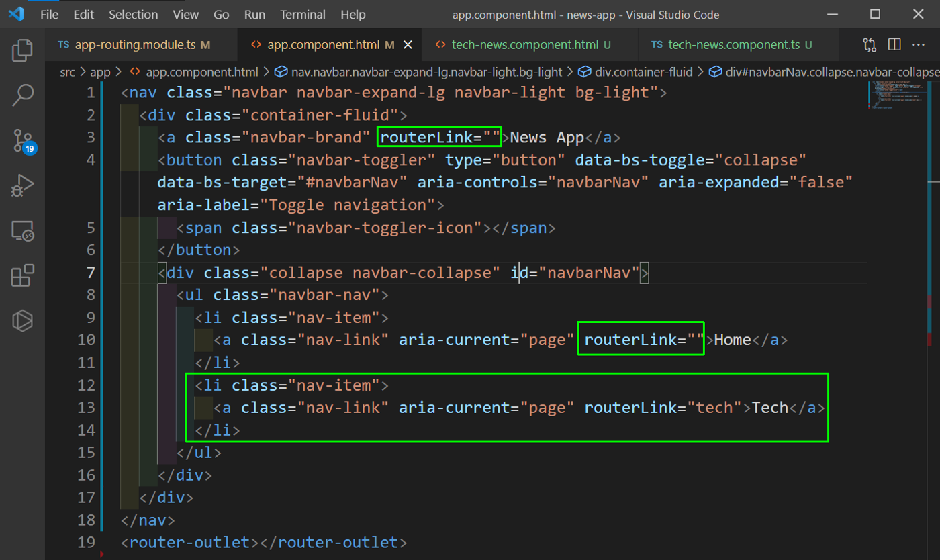The image size is (940, 560).
Task: Click the closing </button> tag on line 6
Action: tap(199, 250)
